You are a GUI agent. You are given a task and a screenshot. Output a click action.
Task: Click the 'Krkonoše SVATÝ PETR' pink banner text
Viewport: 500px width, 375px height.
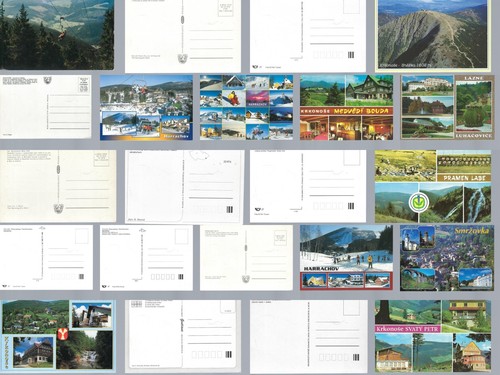[x=407, y=329]
